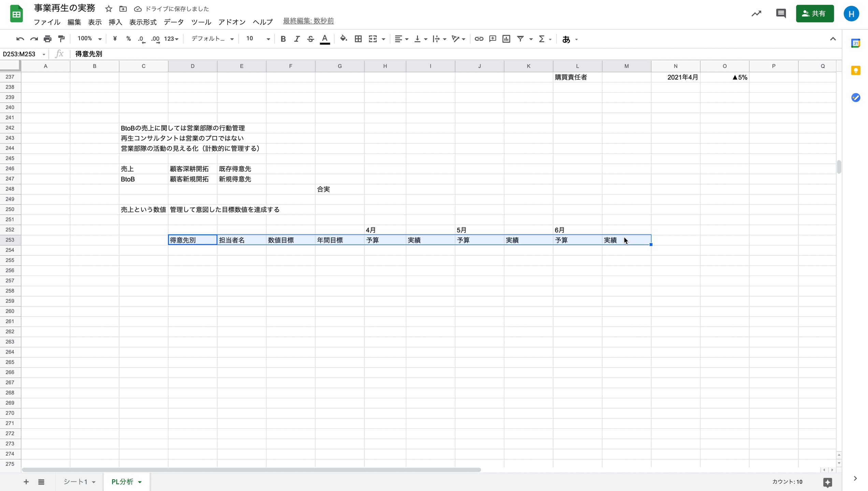Image resolution: width=868 pixels, height=491 pixels.
Task: Open the font size dropdown
Action: click(x=268, y=39)
